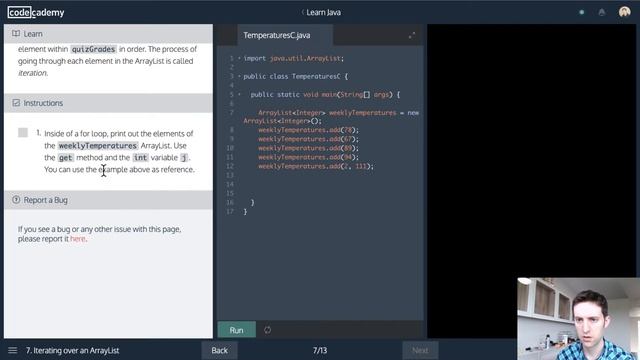Open the Report a Bug section header
The width and height of the screenshot is (640, 360).
coord(108,200)
